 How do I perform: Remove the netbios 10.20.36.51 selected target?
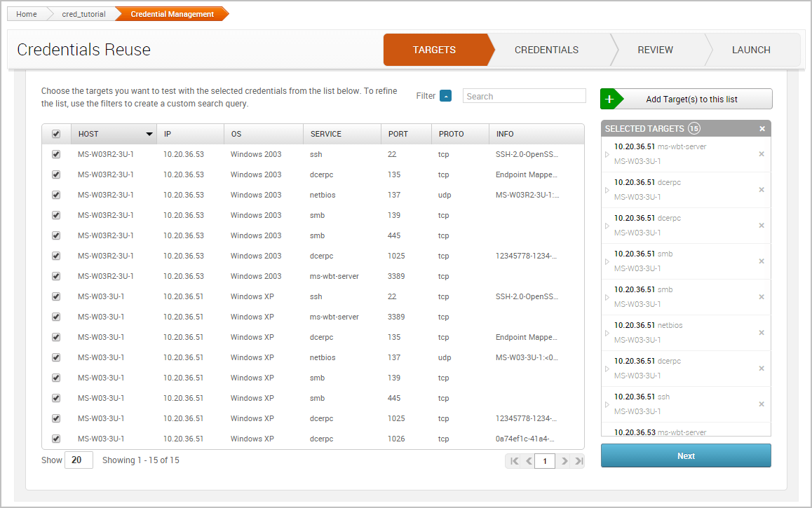point(762,333)
